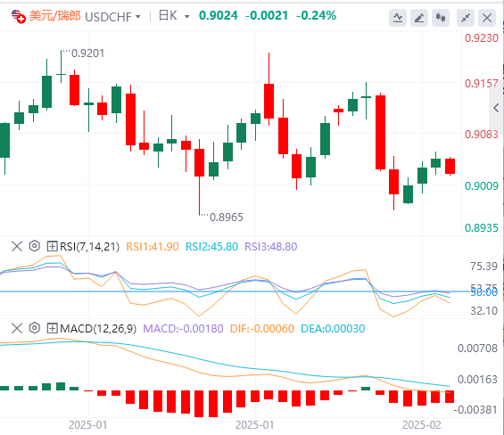The image size is (504, 435).
Task: Select the pencil drawing tool
Action: [x=419, y=18]
